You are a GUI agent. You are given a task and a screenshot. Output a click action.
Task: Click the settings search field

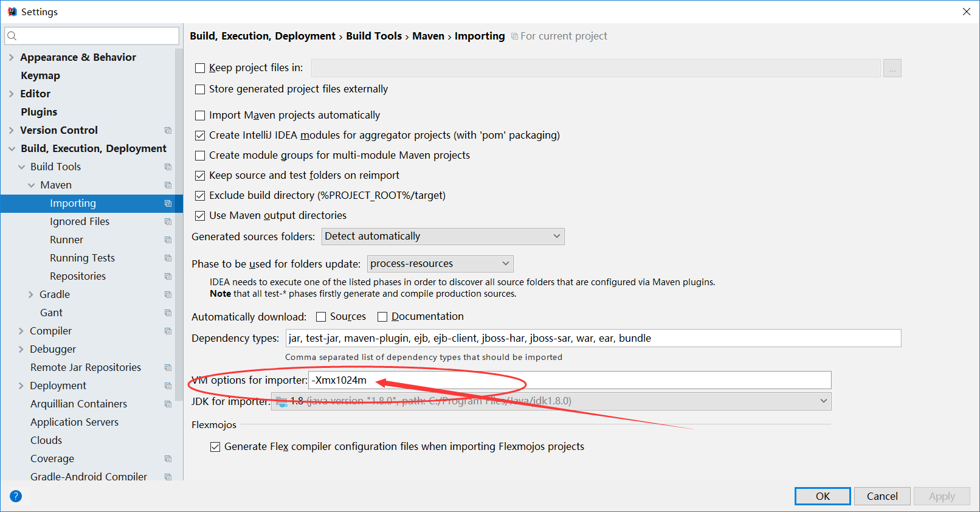point(92,36)
